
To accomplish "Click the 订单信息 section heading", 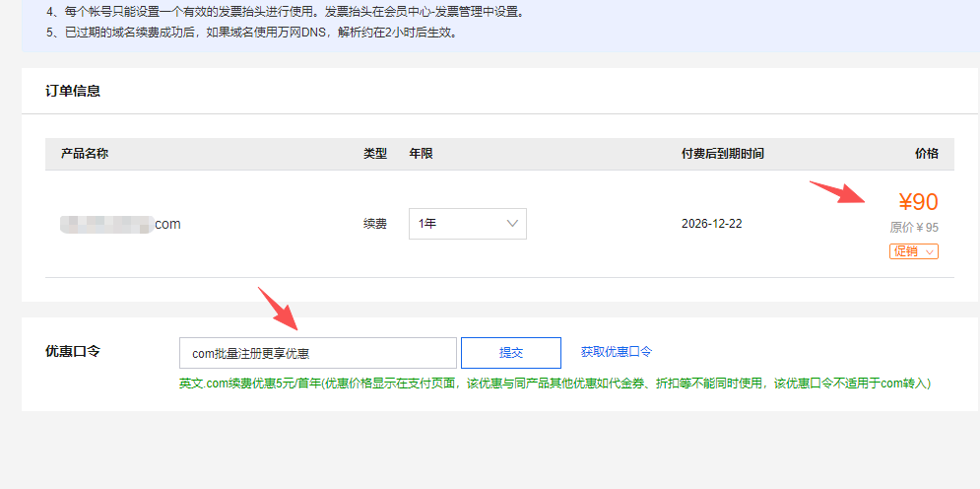I will click(73, 92).
